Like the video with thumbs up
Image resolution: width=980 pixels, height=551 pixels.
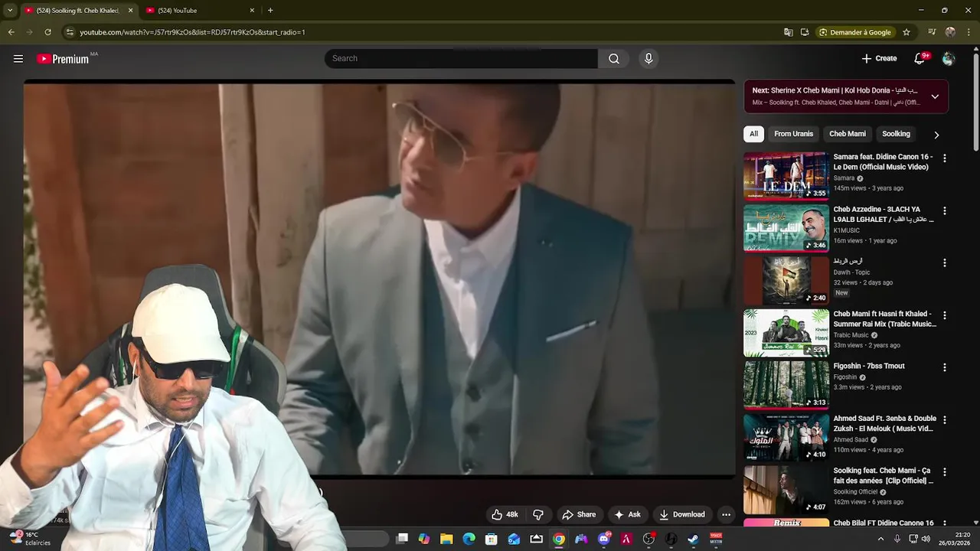[x=505, y=514]
